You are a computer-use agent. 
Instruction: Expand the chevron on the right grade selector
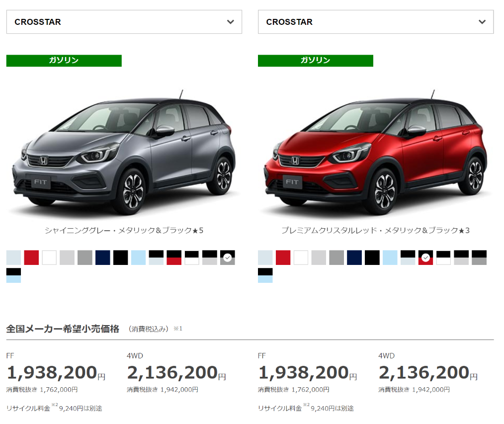(x=481, y=22)
